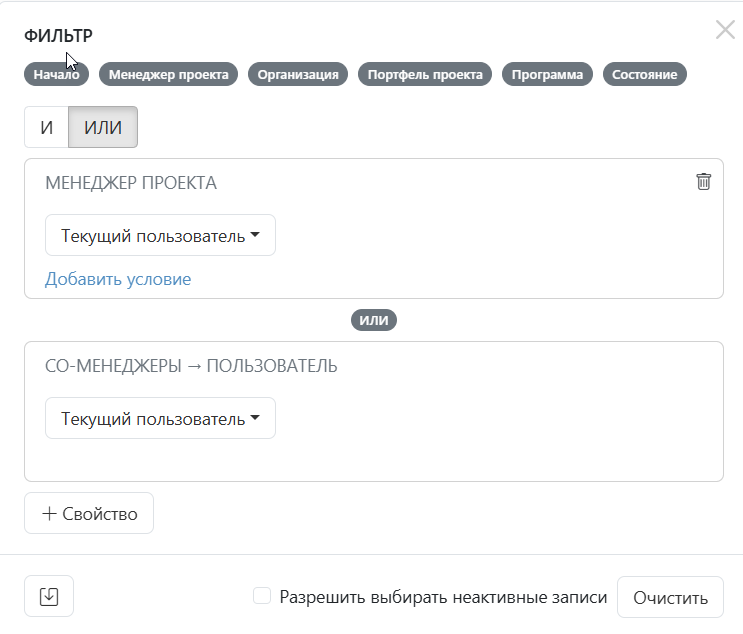Choose the Менеджер проекта tag
Viewport: 743px width, 634px height.
coord(168,74)
